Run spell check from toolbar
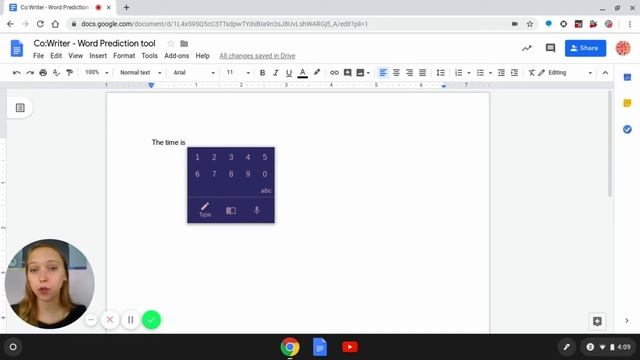 coord(56,73)
